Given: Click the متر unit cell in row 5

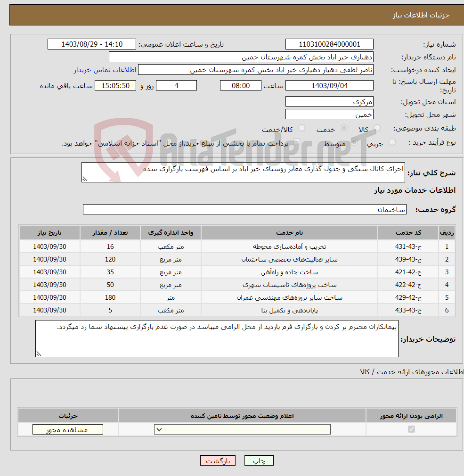Looking at the screenshot, I should pyautogui.click(x=171, y=297).
